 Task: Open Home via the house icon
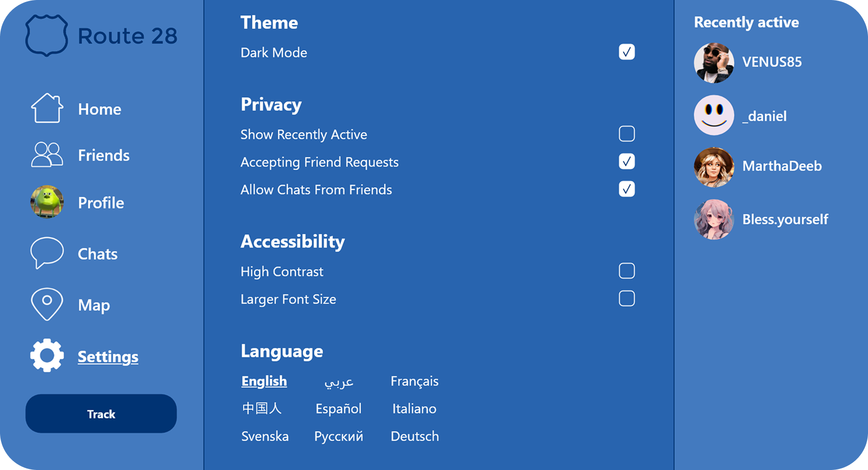[x=47, y=108]
